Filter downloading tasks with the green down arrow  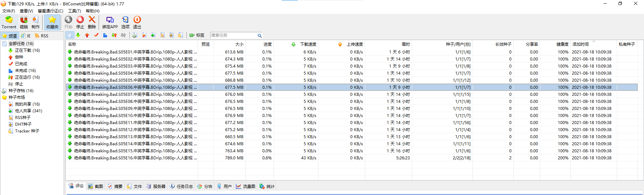tap(78, 35)
